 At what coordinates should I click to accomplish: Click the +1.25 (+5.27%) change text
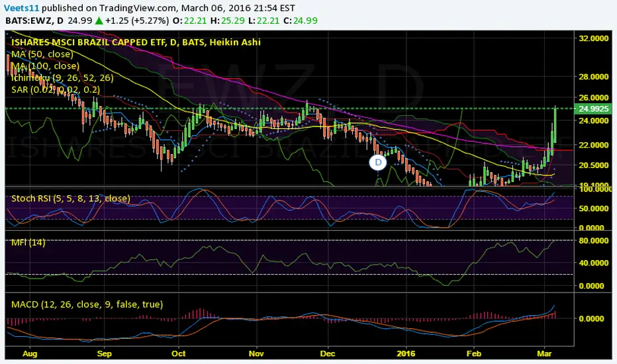click(137, 21)
